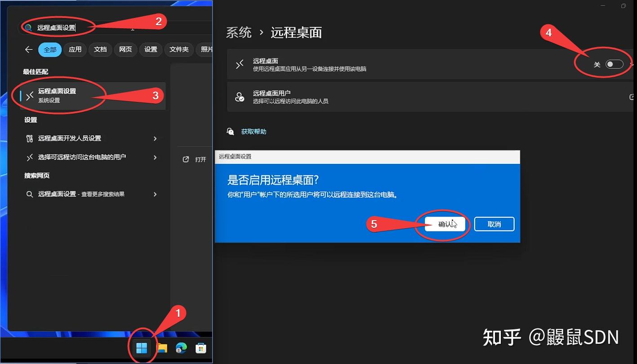The height and width of the screenshot is (364, 637).
Task: Expand the arrow beside 查看更多搜索结果
Action: click(155, 194)
